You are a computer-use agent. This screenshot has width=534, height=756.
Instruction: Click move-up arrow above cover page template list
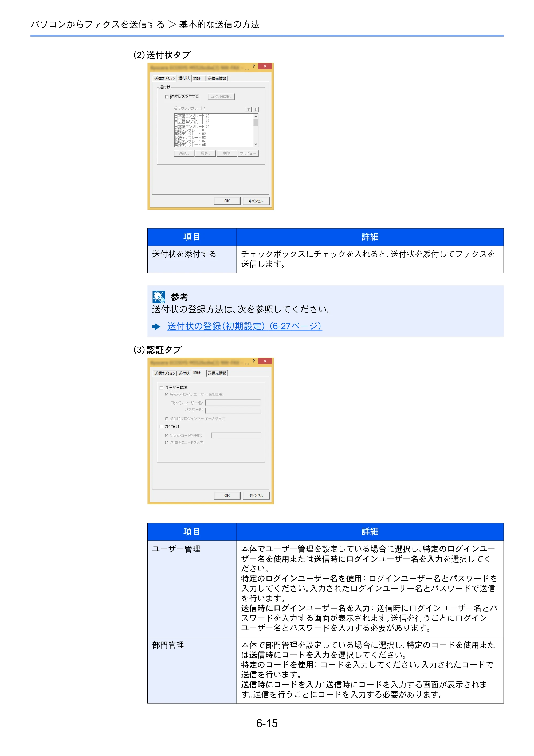tap(249, 109)
